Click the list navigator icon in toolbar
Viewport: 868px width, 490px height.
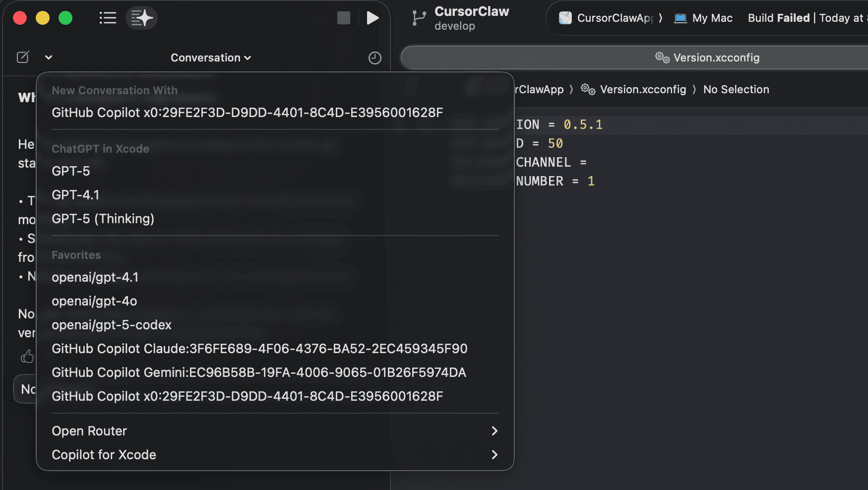[108, 18]
